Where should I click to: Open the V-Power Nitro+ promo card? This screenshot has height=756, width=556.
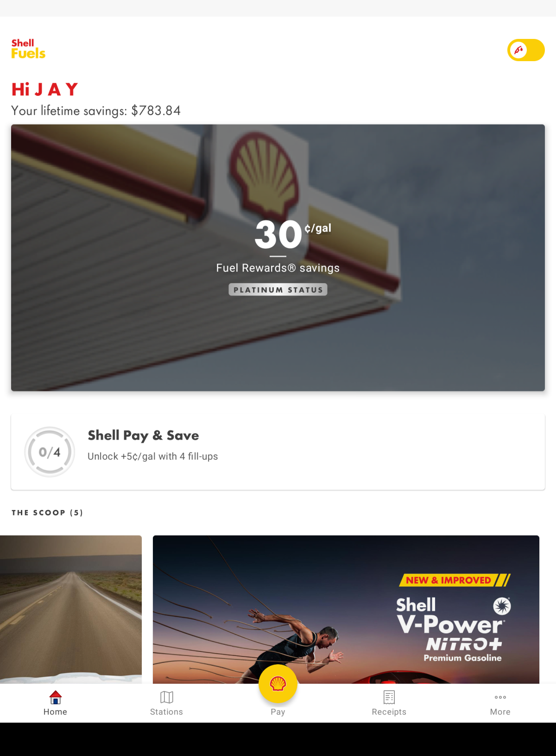click(346, 610)
